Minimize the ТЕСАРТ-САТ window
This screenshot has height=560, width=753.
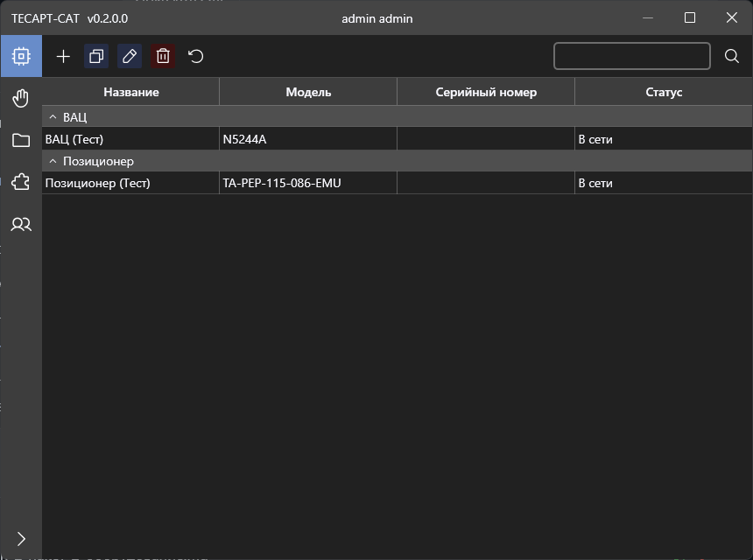[x=648, y=18]
